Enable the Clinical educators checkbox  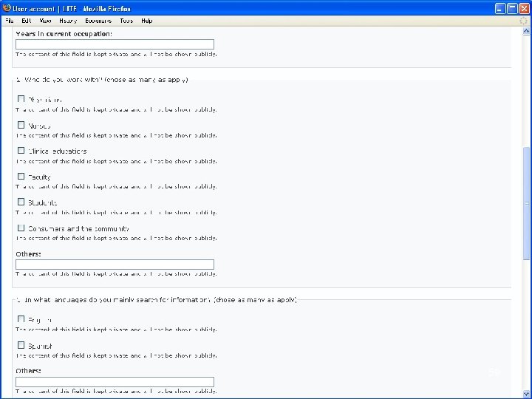click(x=21, y=150)
